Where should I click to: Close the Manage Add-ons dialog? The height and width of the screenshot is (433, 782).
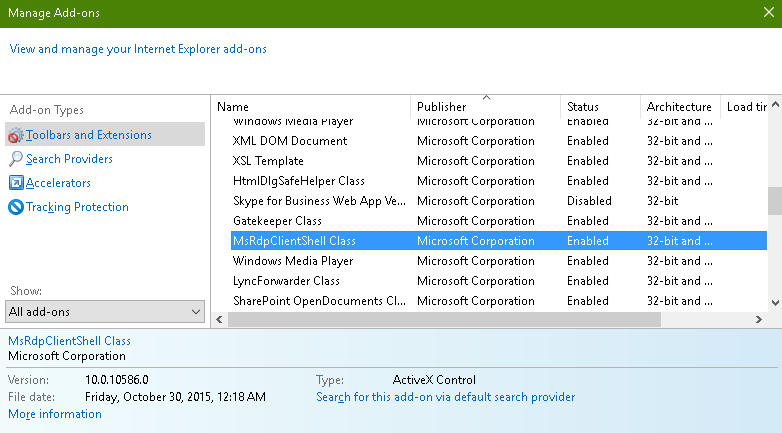[x=769, y=12]
